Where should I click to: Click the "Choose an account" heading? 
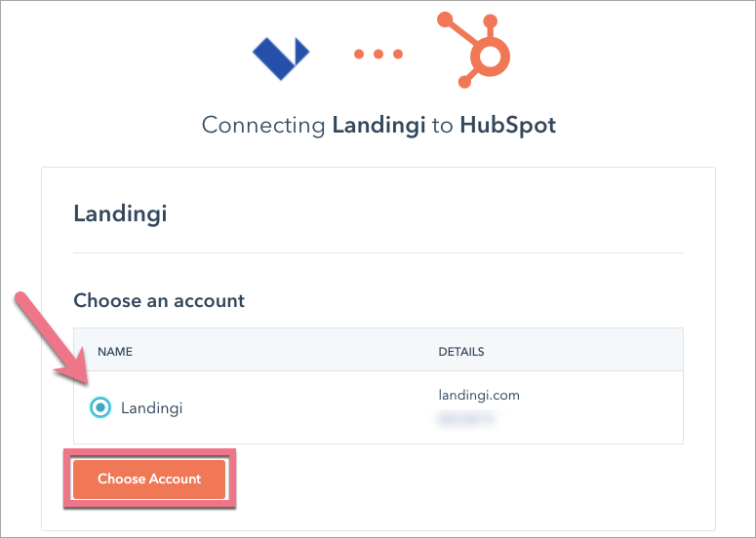click(x=159, y=300)
